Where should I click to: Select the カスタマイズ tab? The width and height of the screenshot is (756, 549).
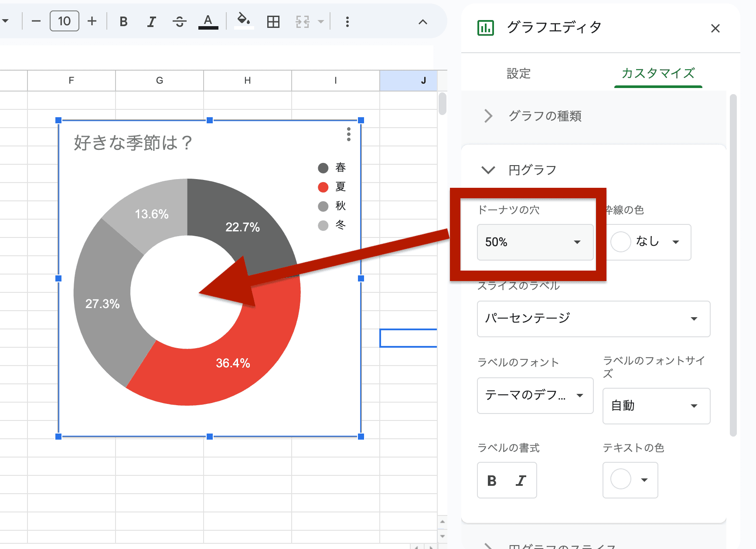coord(657,74)
